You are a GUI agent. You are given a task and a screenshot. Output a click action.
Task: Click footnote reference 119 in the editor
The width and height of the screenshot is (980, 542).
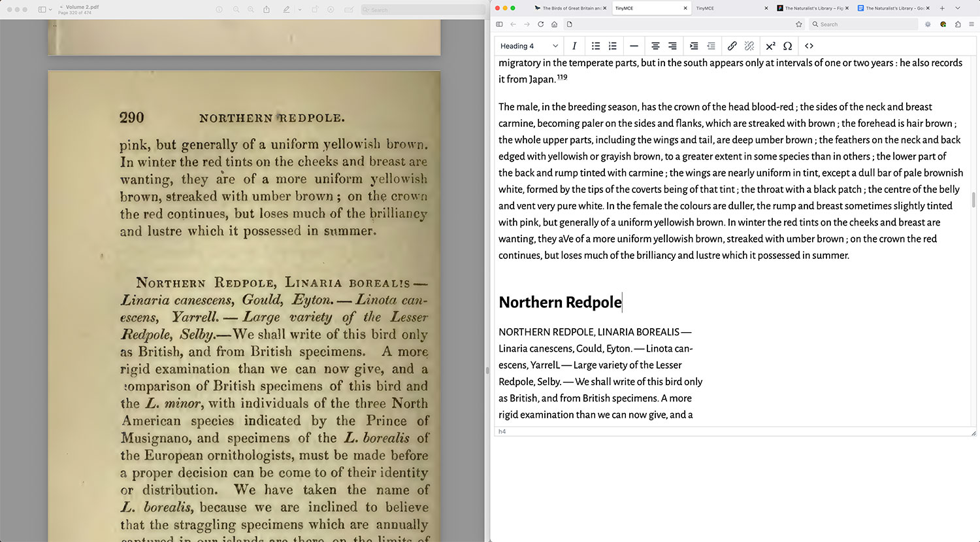(x=562, y=77)
